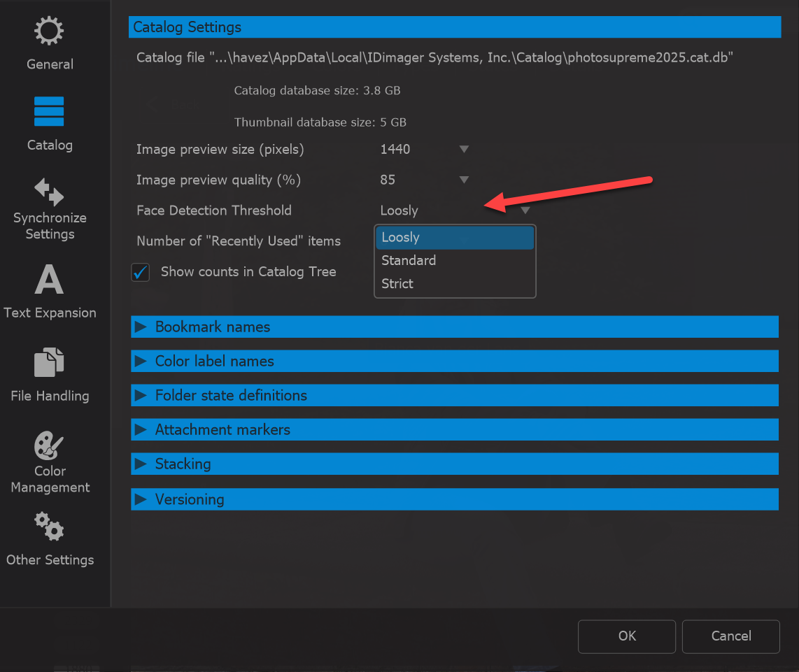Click the Image preview quality (%) label
Screen dimensions: 799x672
[x=218, y=180]
